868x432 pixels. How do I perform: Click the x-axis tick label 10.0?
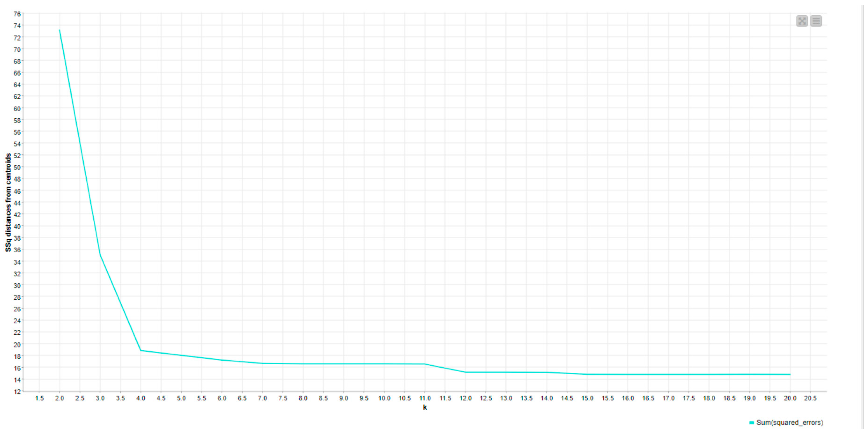(384, 398)
